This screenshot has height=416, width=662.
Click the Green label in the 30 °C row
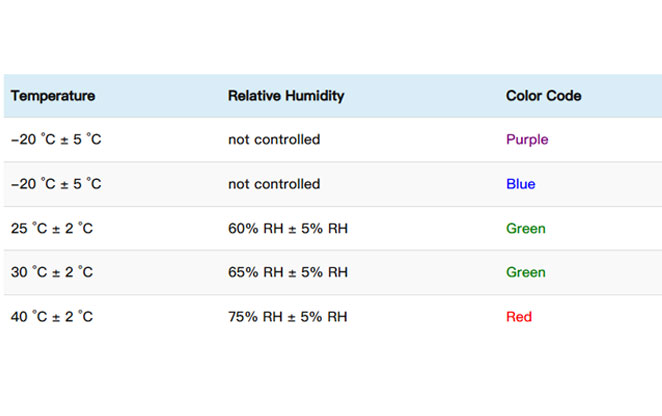pos(526,272)
